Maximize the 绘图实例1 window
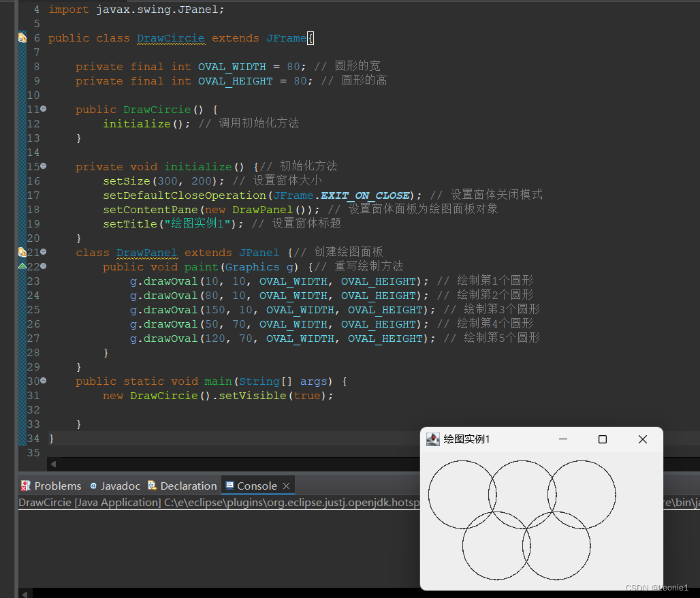This screenshot has height=598, width=700. (x=602, y=439)
